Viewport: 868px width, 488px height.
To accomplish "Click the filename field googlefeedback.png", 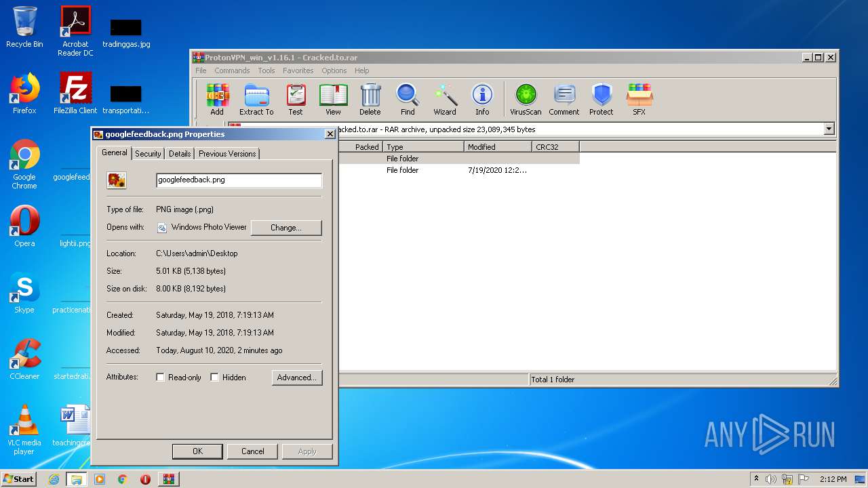I will tap(239, 180).
